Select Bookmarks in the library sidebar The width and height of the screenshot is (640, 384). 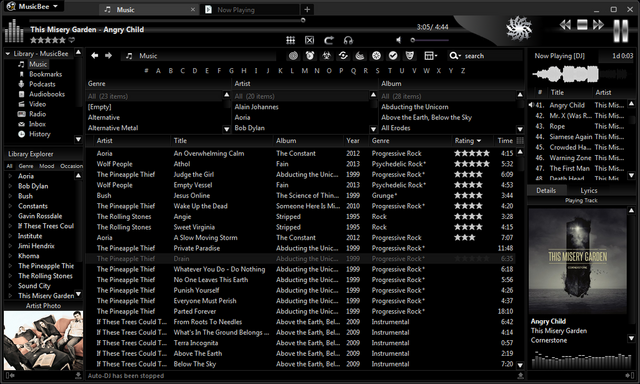(45, 74)
